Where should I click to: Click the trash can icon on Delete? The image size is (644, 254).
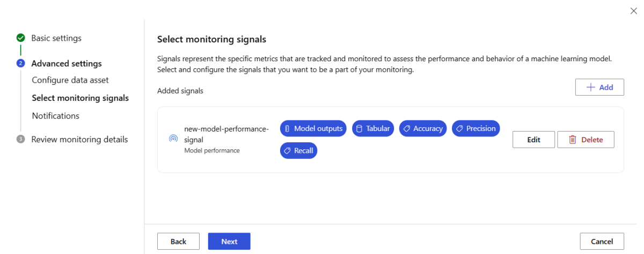click(573, 140)
